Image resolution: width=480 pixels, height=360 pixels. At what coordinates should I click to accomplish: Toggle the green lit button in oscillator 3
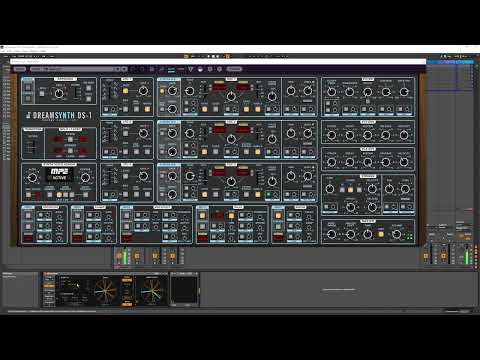[x=269, y=194]
